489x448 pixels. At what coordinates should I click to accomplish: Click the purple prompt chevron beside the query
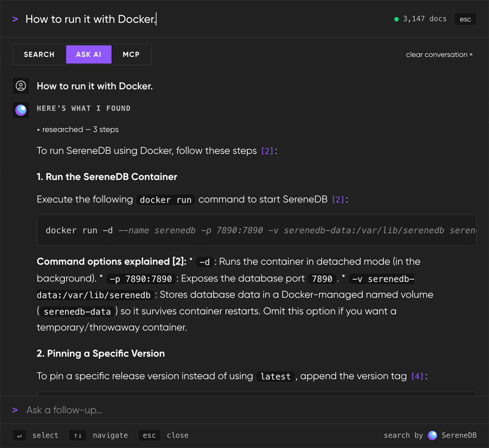coord(15,19)
